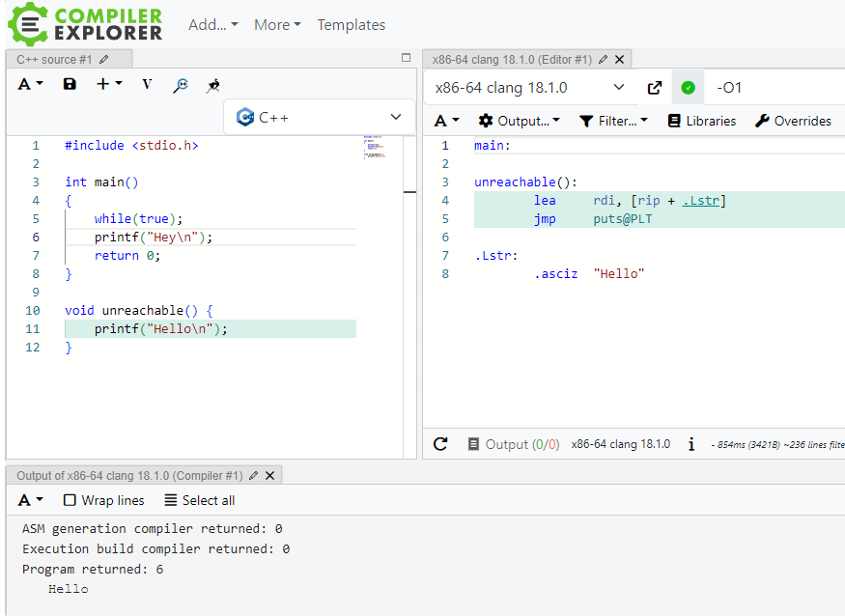
Task: Open the Templates menu item
Action: 351,25
